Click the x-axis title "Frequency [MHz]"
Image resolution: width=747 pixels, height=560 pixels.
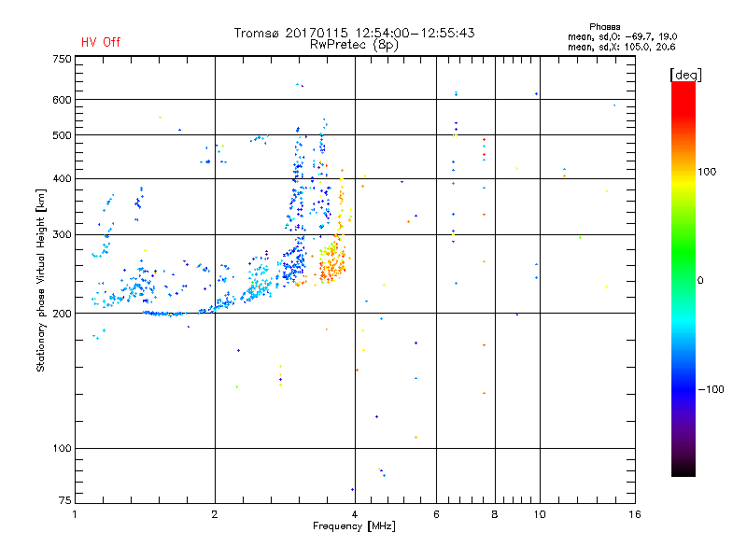(x=354, y=526)
